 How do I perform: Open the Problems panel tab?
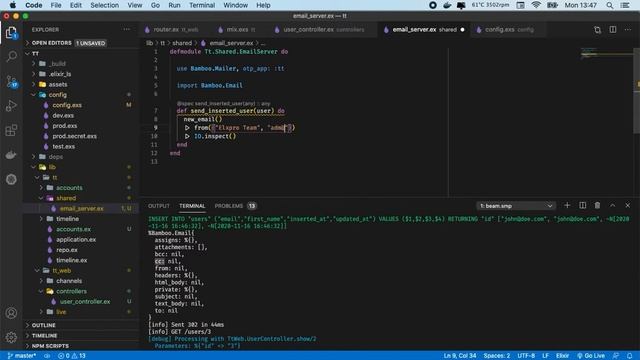click(x=236, y=206)
